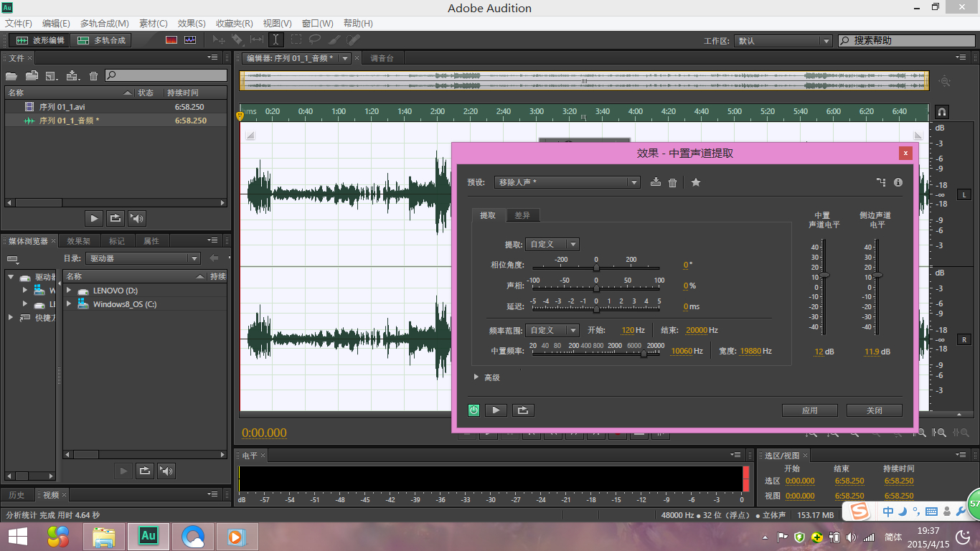Click the 关闭 close button
The height and width of the screenshot is (551, 980).
874,410
